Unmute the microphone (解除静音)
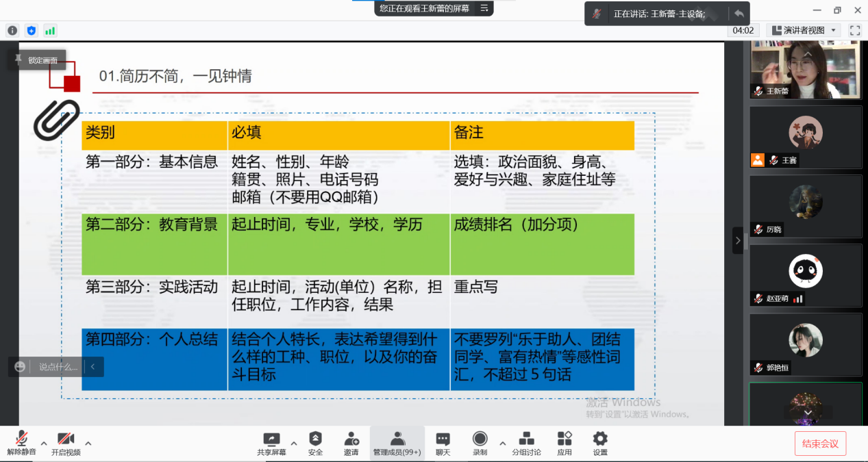This screenshot has height=462, width=868. pyautogui.click(x=21, y=443)
